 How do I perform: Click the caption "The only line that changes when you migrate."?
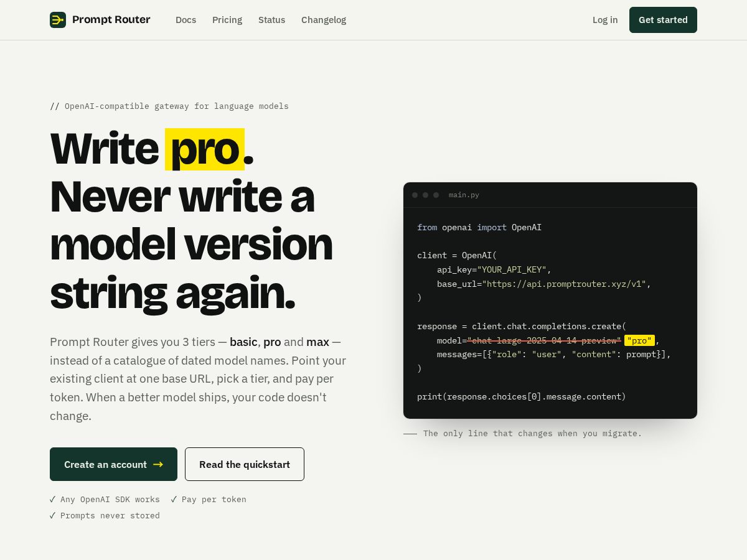532,433
